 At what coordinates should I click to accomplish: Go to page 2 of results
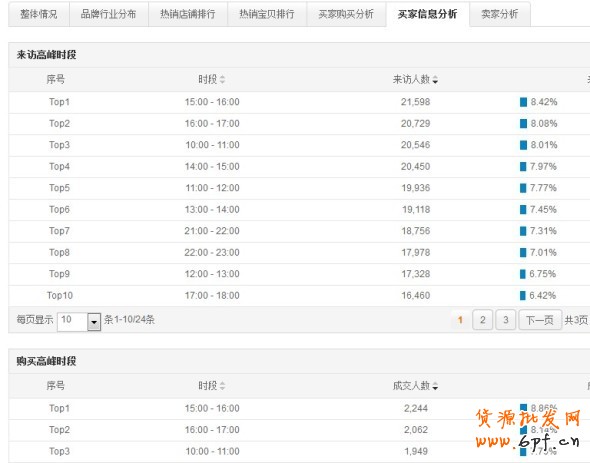point(482,320)
